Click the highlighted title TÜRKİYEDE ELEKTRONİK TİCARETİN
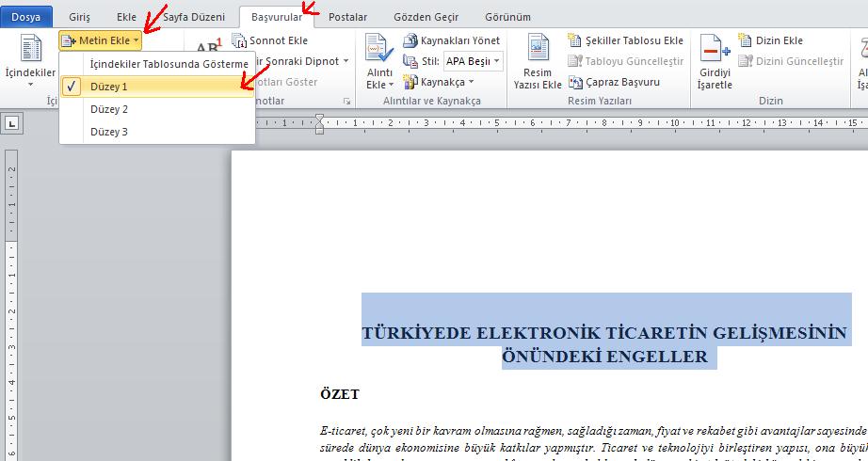Viewport: 868px width, 461px height. (604, 333)
